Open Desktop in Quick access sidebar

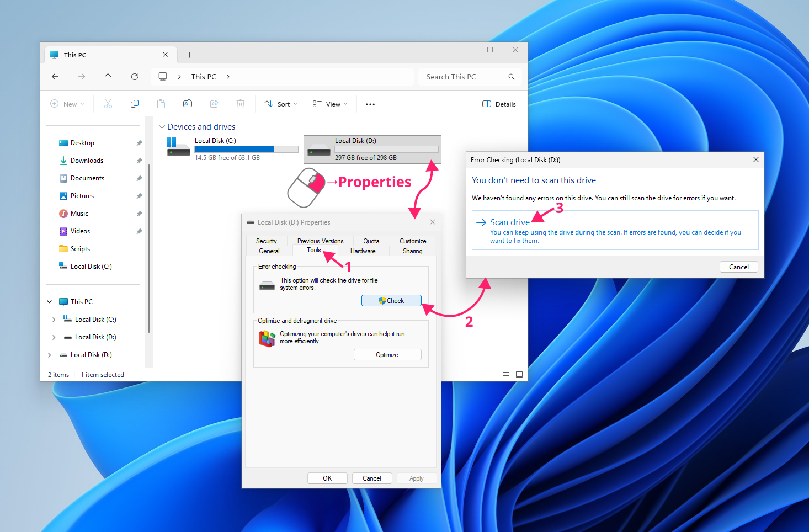82,143
